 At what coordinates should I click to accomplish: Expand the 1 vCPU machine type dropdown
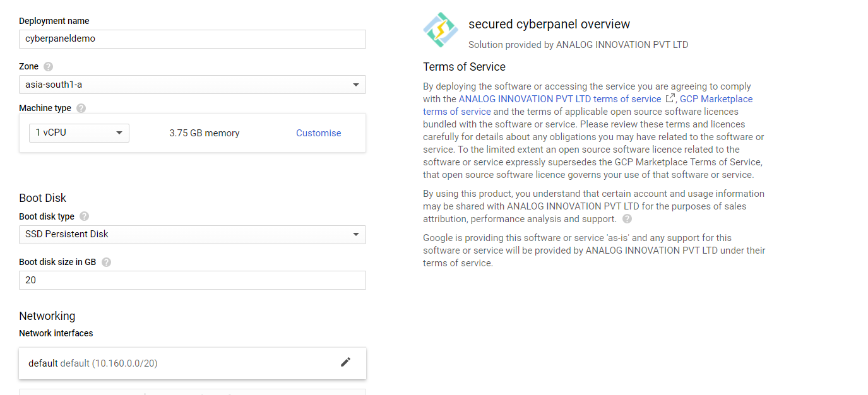79,133
